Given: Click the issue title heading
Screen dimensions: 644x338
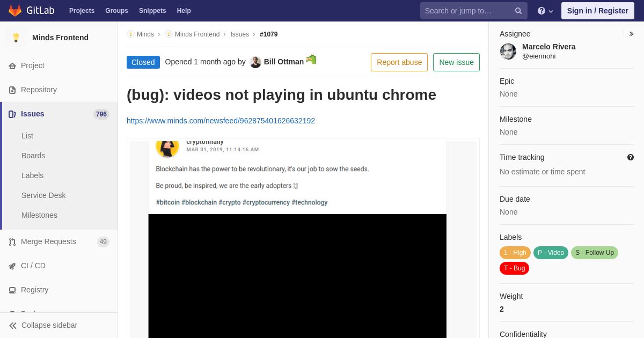Looking at the screenshot, I should click(x=281, y=95).
